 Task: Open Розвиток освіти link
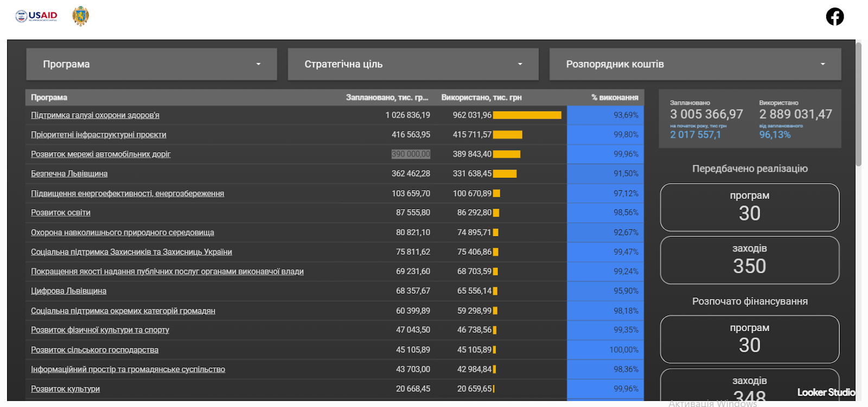click(61, 212)
